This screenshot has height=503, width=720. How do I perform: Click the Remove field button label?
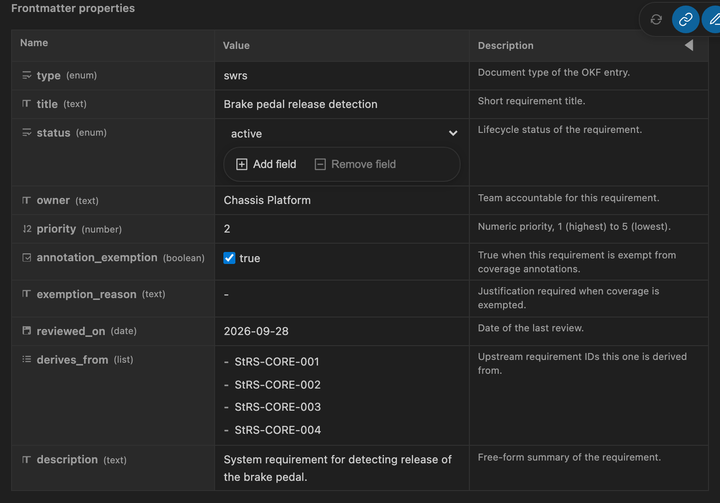click(x=364, y=164)
